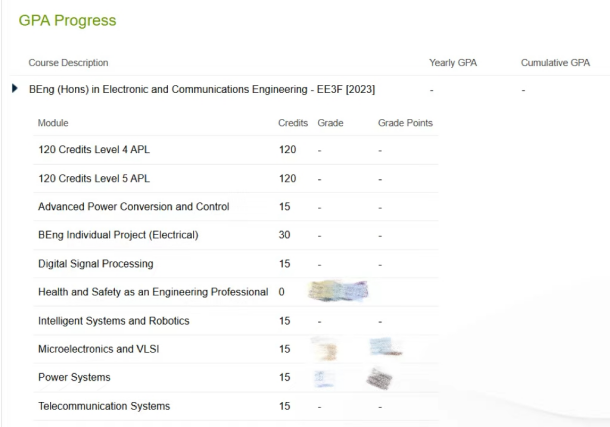610x427 pixels.
Task: Click the Cumulative GPA column header
Action: tap(555, 63)
